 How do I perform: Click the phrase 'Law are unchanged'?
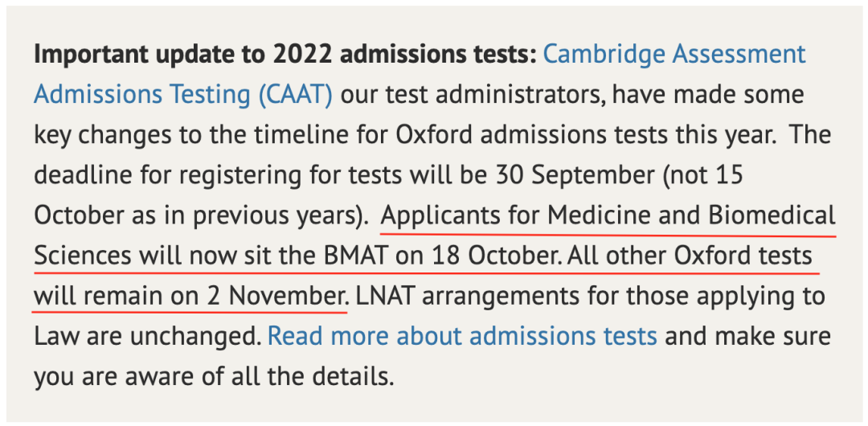(147, 336)
